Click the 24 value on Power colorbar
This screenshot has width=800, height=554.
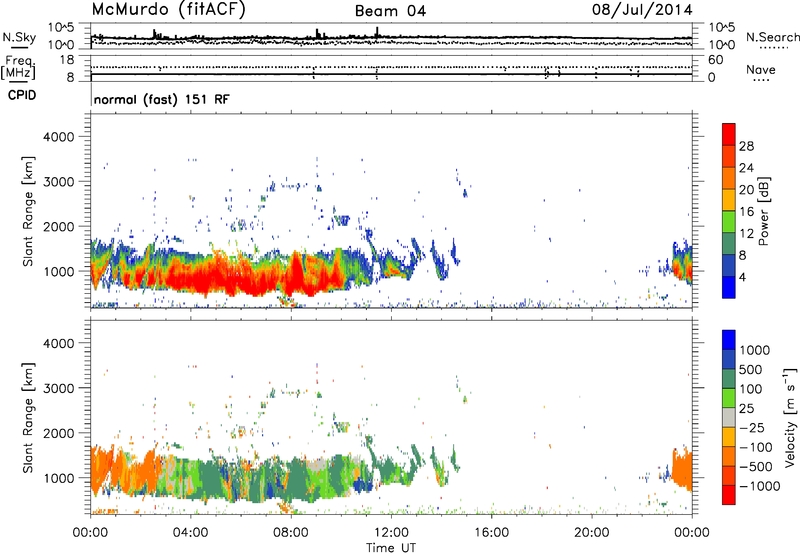pos(746,168)
